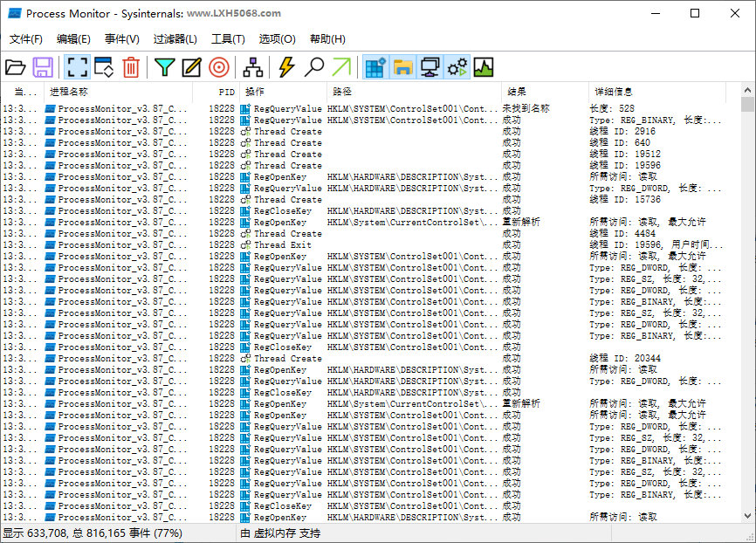Toggle Show File System Activity button
The width and height of the screenshot is (756, 543).
402,67
